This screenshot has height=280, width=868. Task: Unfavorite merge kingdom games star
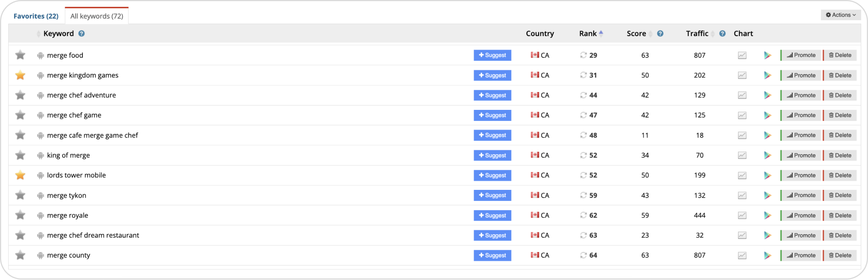20,75
